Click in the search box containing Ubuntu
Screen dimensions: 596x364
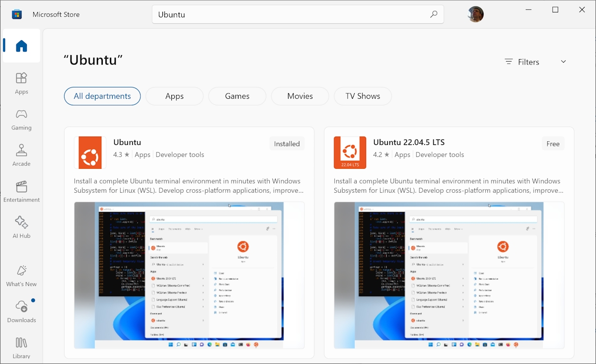click(x=298, y=14)
